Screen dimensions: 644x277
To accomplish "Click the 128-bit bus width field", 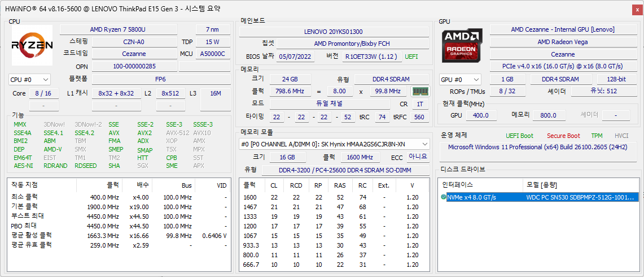I will point(616,80).
